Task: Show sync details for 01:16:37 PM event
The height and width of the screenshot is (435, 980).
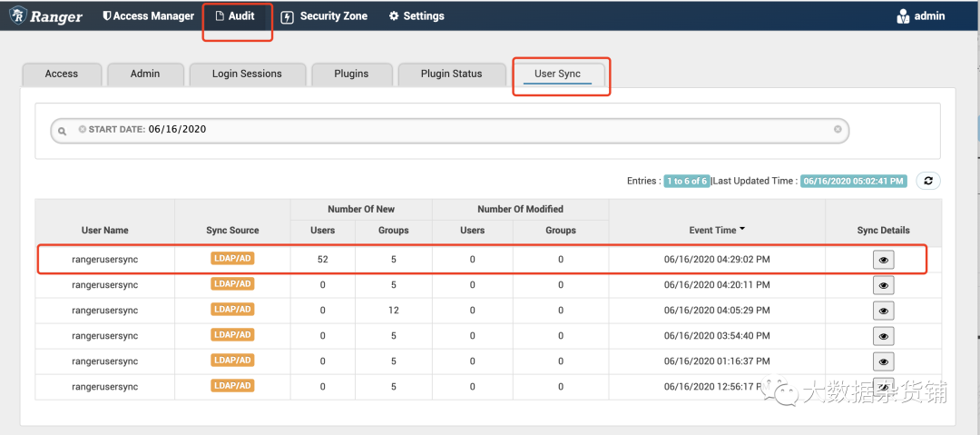Action: click(883, 361)
